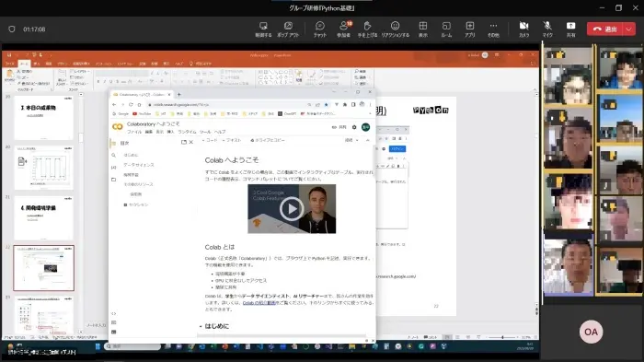This screenshot has height=362, width=644.
Task: Click the lightbulb Tell me search in PowerPoint
Action: (x=190, y=64)
